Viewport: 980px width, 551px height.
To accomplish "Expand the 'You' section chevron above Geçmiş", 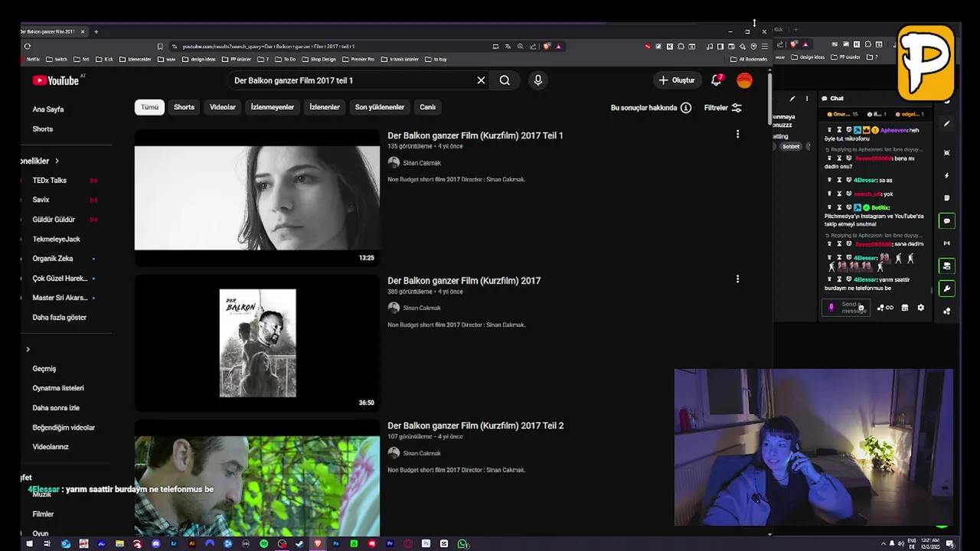I will click(x=28, y=350).
